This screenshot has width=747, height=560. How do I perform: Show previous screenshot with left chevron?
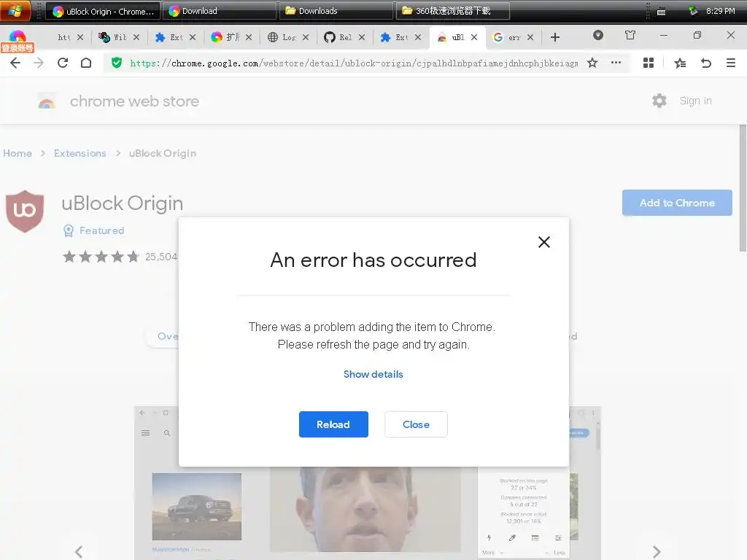79,551
